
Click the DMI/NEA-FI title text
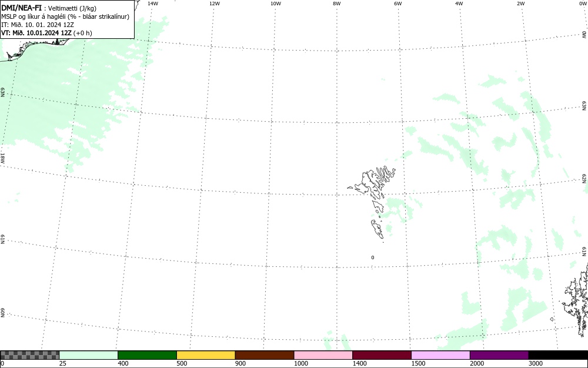(21, 8)
